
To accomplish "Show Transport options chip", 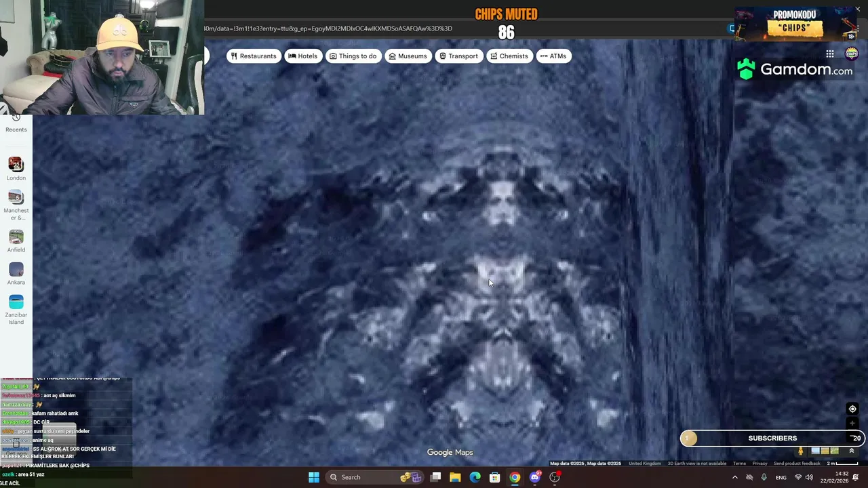I will click(x=458, y=56).
